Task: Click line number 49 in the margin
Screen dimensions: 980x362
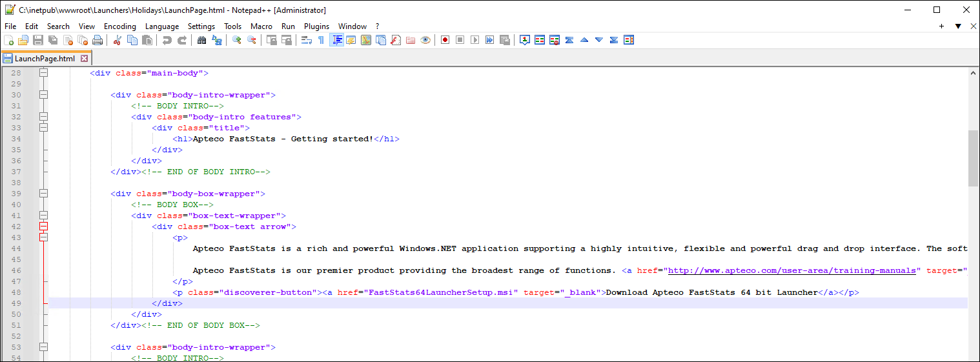Action: [x=17, y=303]
